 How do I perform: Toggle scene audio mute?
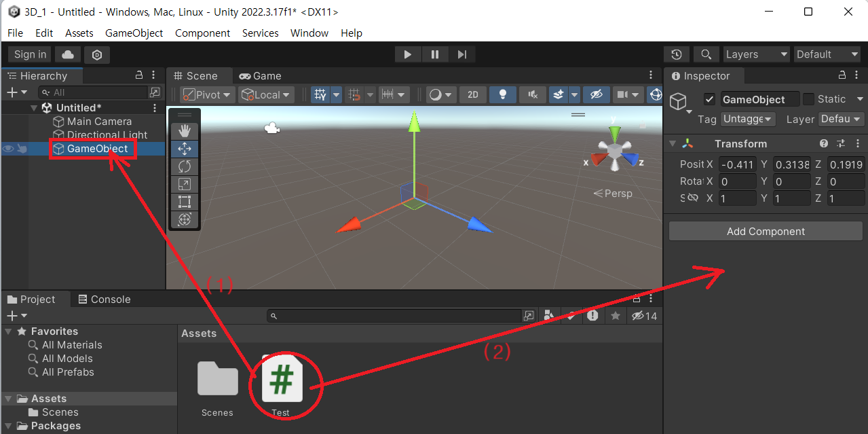(x=533, y=95)
